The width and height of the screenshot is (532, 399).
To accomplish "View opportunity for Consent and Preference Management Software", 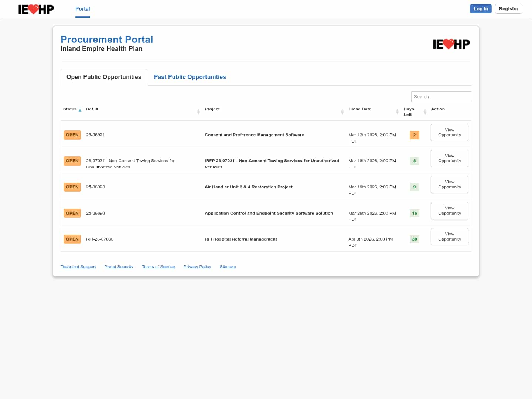I will (x=449, y=133).
